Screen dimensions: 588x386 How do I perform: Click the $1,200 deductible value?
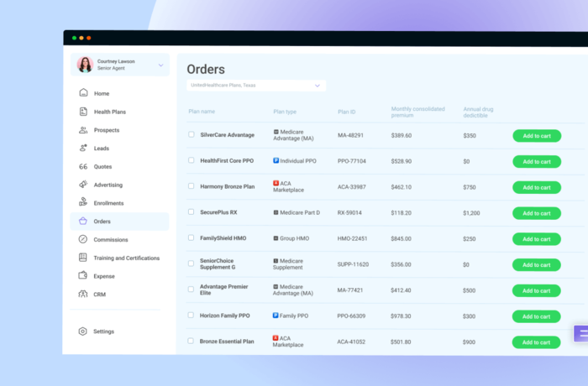click(471, 213)
